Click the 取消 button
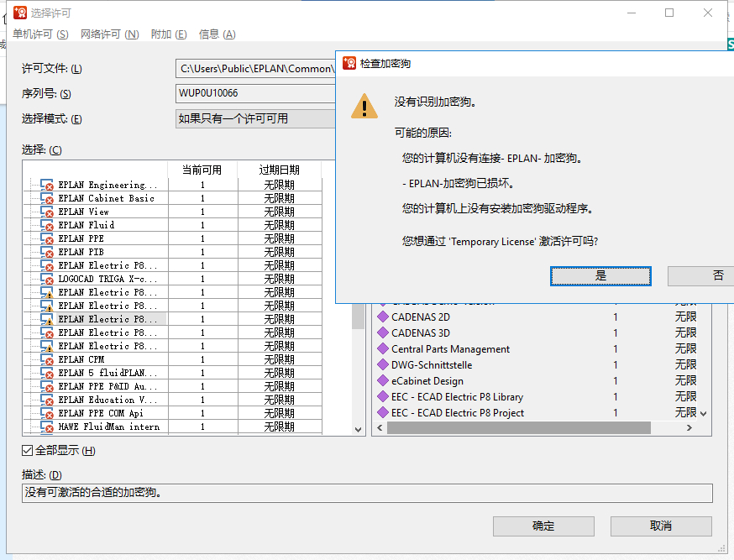 coord(661,526)
